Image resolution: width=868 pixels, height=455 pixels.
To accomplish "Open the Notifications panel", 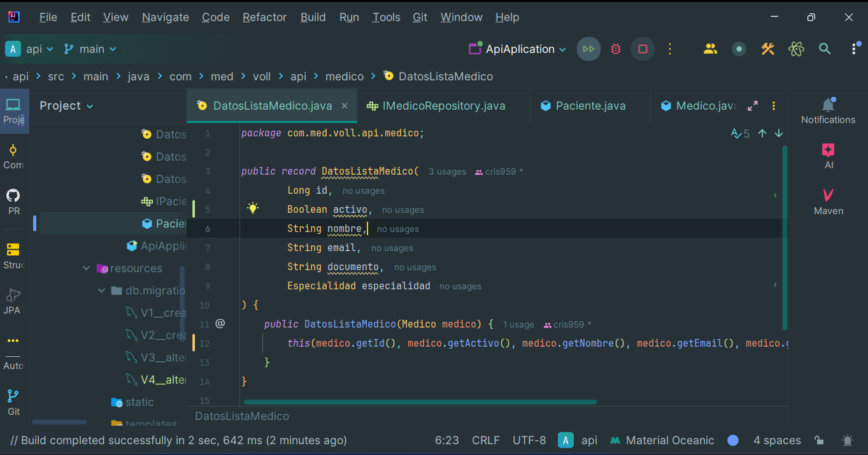I will tap(828, 111).
